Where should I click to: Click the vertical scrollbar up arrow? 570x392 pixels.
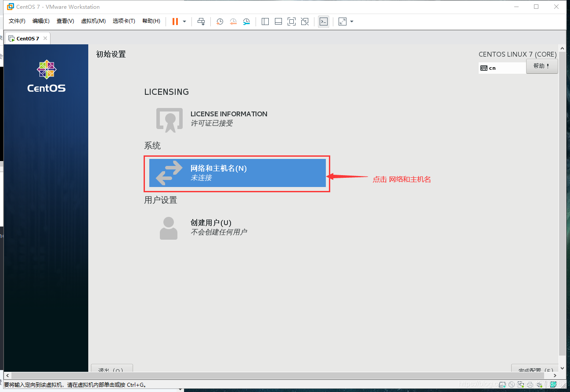(x=562, y=48)
